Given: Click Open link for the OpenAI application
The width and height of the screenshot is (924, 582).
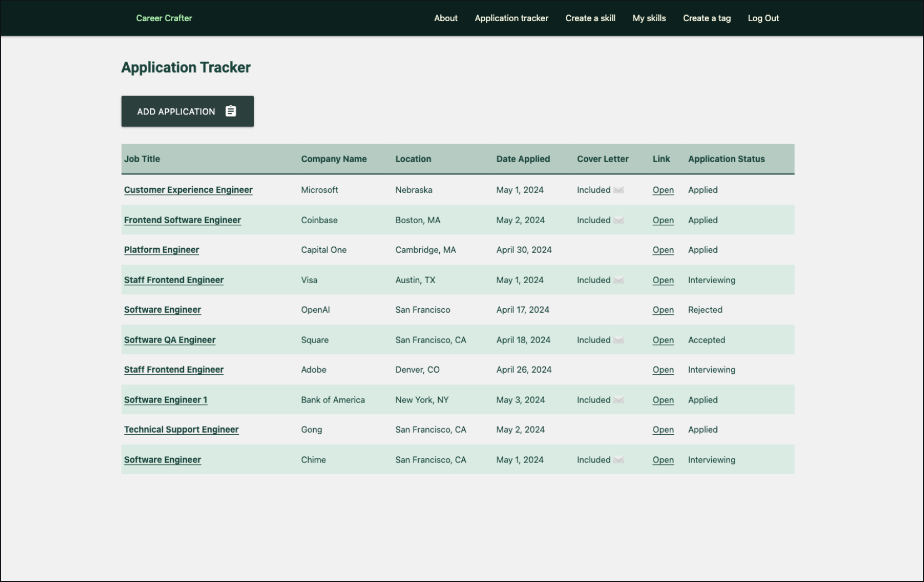Looking at the screenshot, I should (x=662, y=310).
